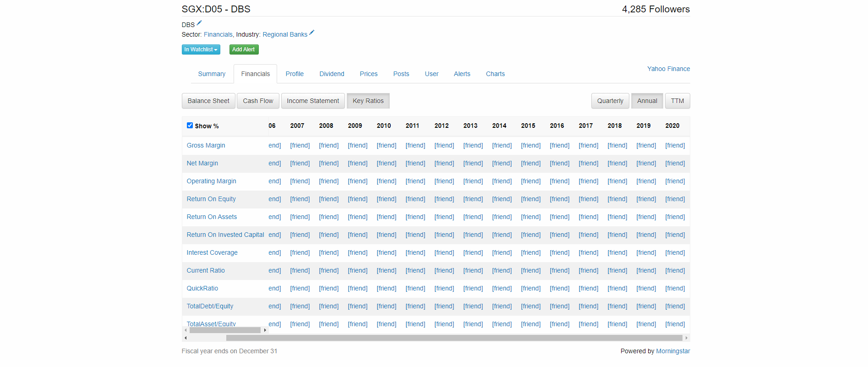868x367 pixels.
Task: Open the QuickRatio link
Action: pos(202,288)
